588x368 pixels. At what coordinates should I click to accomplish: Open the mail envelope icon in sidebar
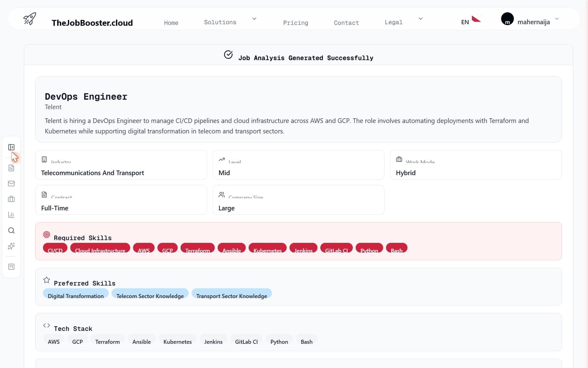(x=11, y=183)
